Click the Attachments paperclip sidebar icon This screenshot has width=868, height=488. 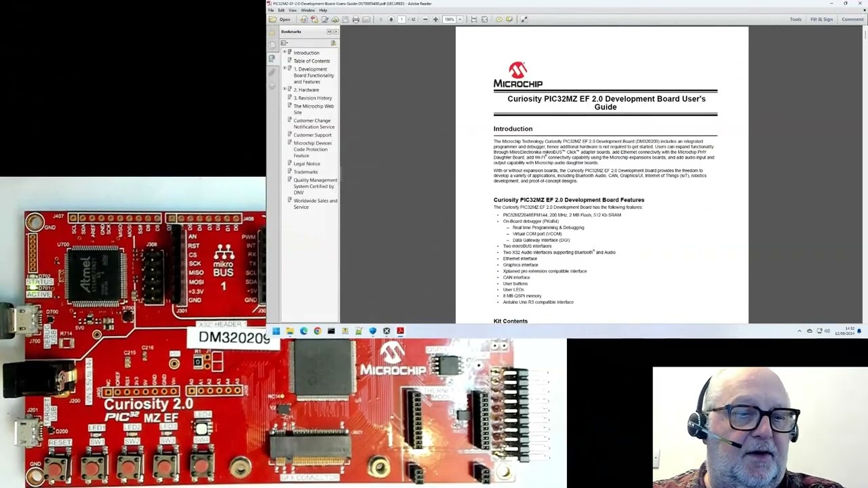tap(273, 72)
